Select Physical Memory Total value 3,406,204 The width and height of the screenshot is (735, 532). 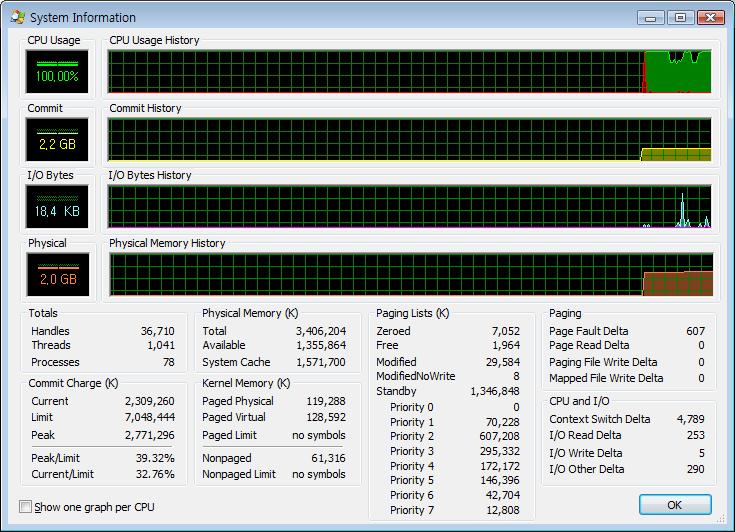point(321,331)
